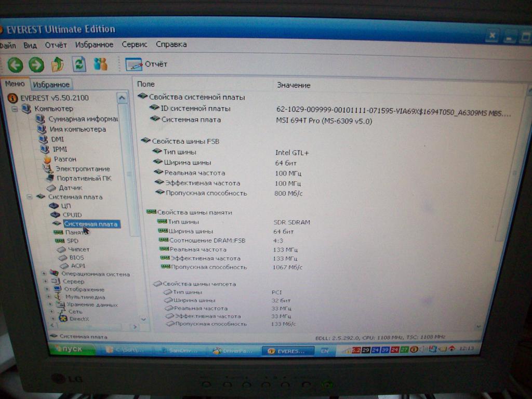Switch to the Избранное tab

pyautogui.click(x=51, y=85)
